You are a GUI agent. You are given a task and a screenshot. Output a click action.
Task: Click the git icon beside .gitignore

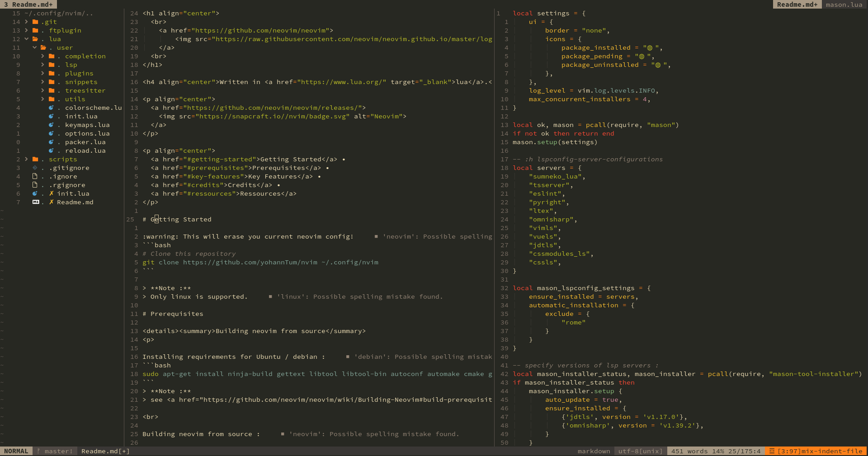tap(35, 168)
